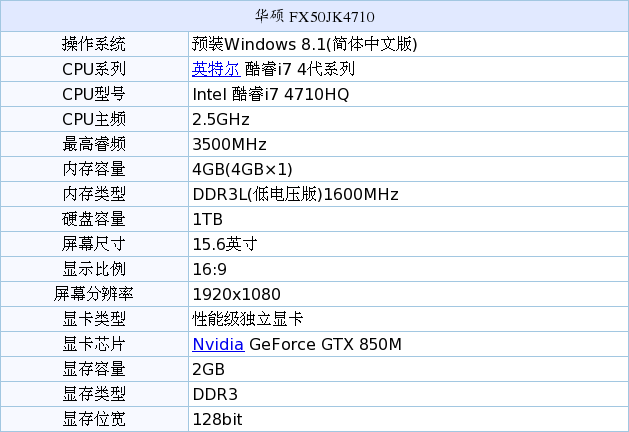Click the 最高睿频 label cell

94,144
